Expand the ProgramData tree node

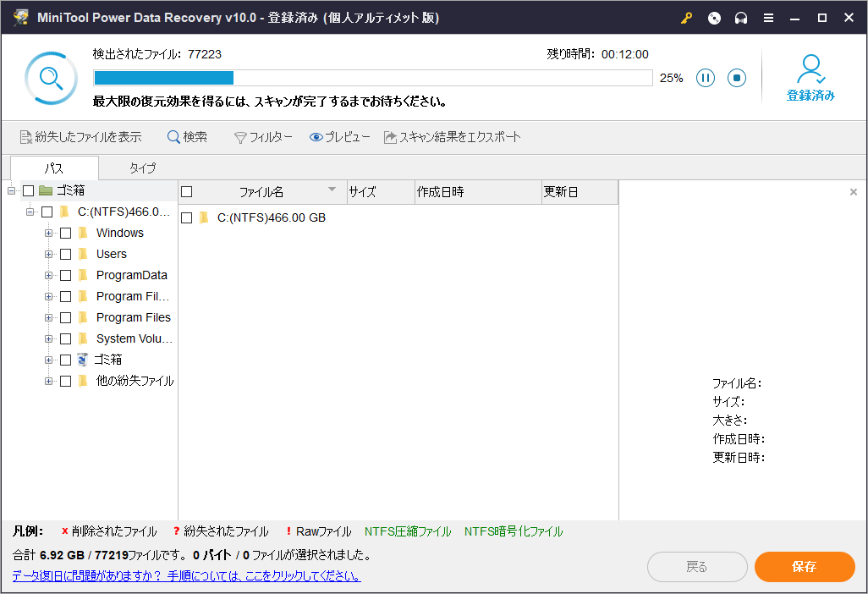(x=49, y=275)
